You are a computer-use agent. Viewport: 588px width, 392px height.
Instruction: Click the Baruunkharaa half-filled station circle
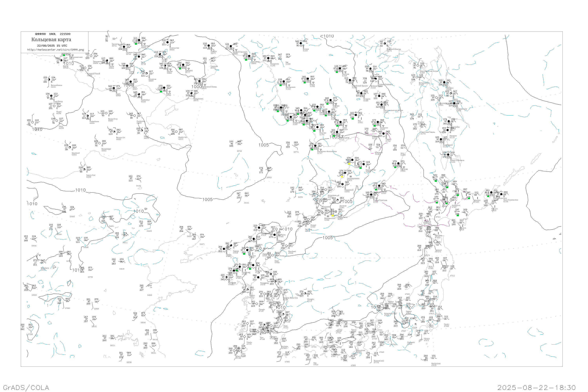pyautogui.click(x=49, y=80)
